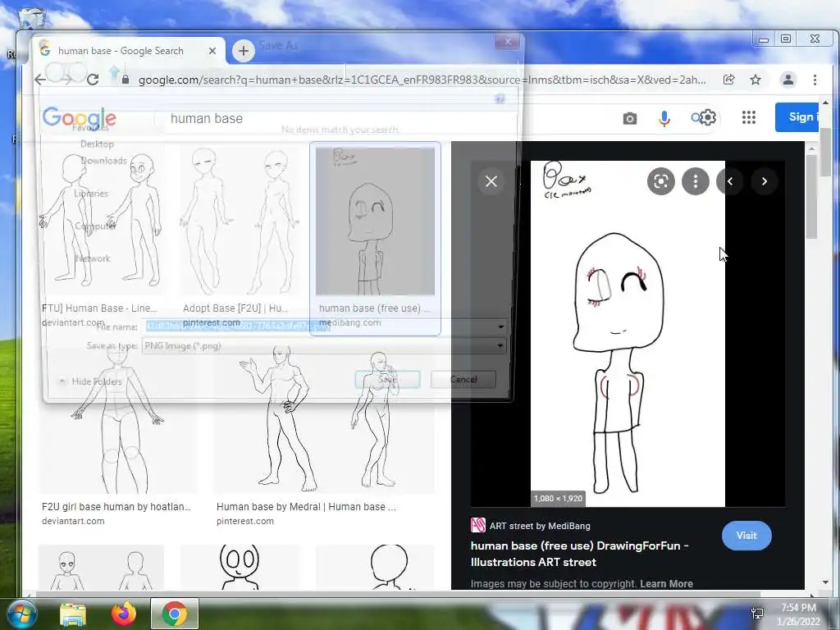Image resolution: width=840 pixels, height=630 pixels.
Task: Click the Visit button for MediBang
Action: click(x=746, y=536)
